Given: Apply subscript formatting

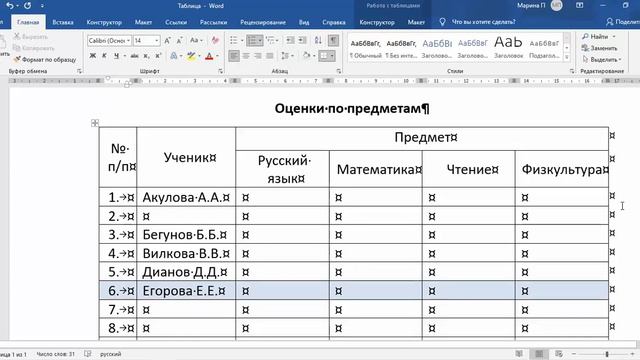Looking at the screenshot, I should [x=146, y=56].
